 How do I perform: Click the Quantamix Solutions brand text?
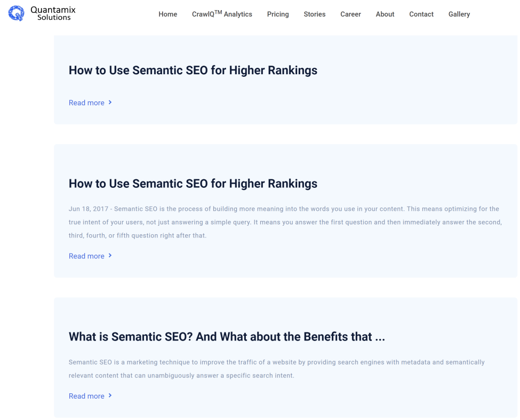[53, 13]
